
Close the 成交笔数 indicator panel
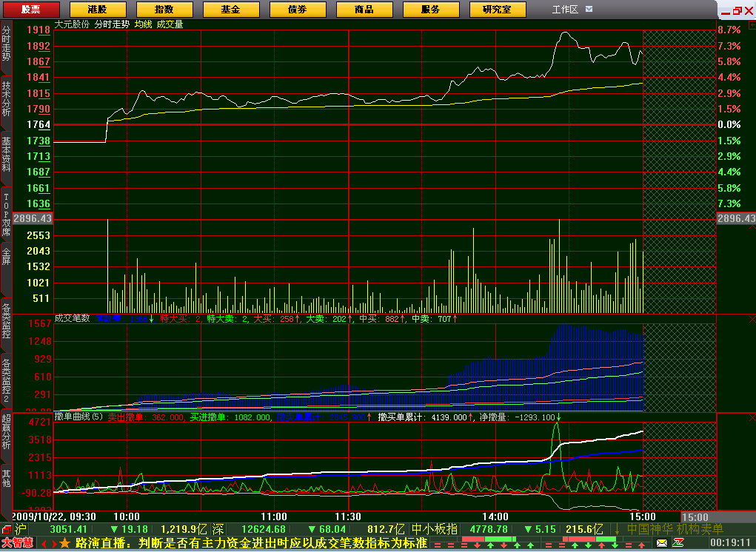click(752, 320)
